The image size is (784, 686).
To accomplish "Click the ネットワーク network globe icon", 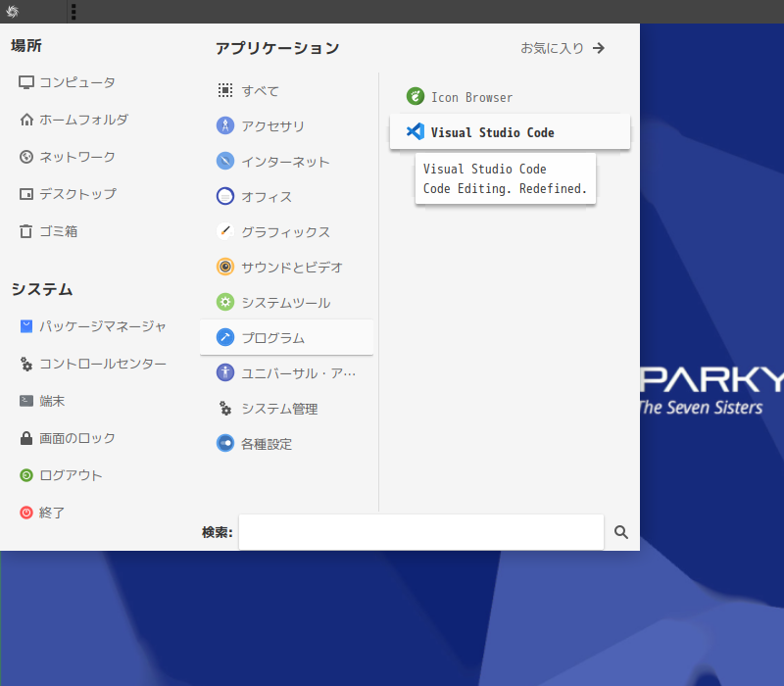I will pyautogui.click(x=26, y=157).
